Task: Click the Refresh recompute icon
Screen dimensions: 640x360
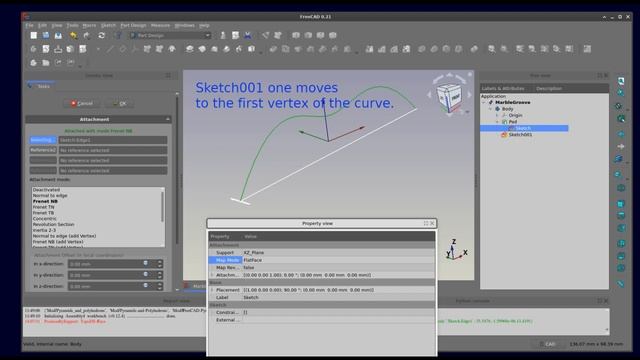Action: tap(101, 36)
